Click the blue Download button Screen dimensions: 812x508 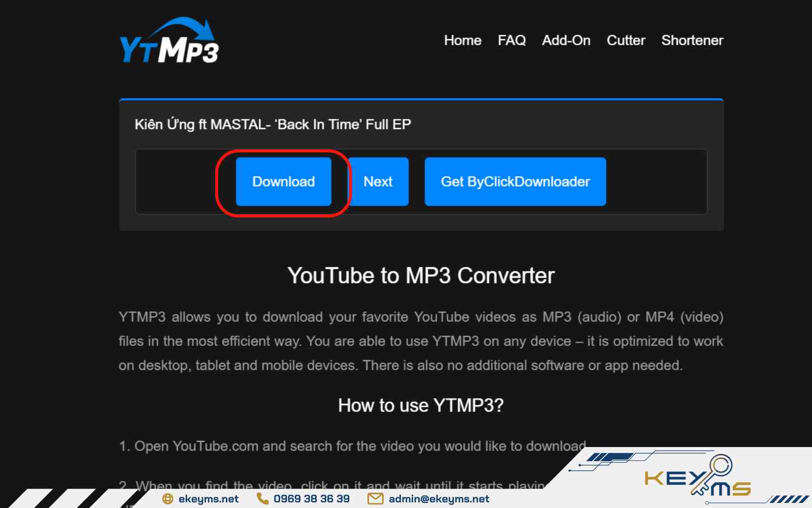pos(284,181)
